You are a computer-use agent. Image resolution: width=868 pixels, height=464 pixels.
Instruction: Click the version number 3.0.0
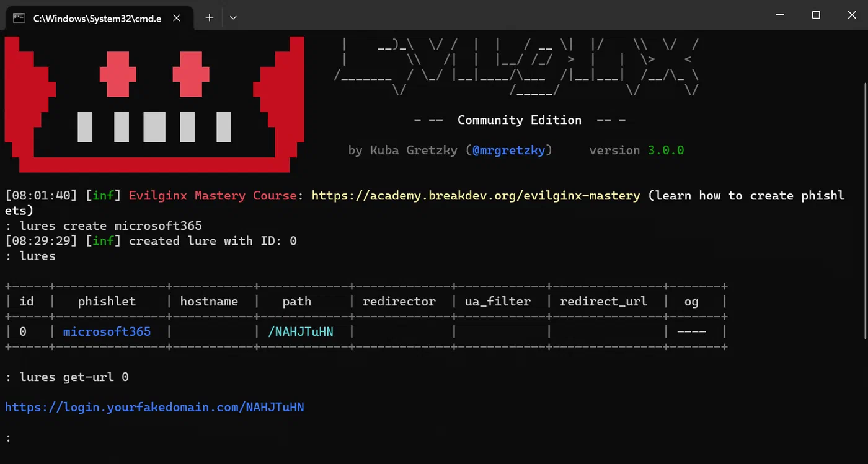pos(666,151)
